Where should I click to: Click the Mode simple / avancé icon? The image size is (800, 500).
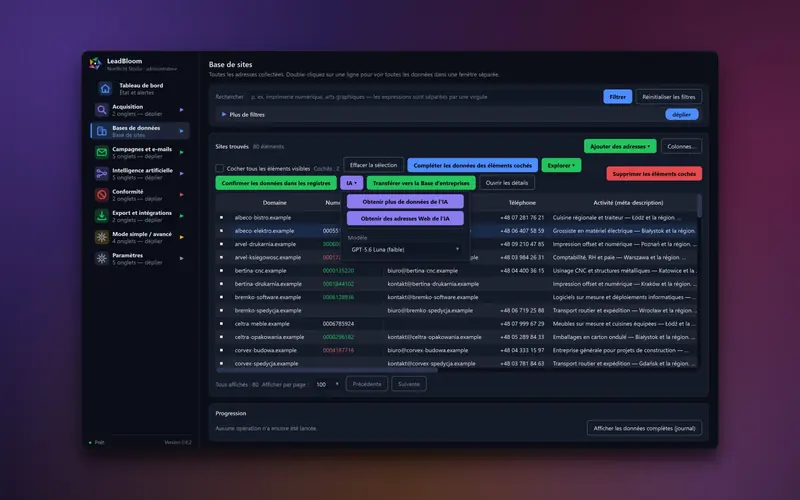tap(102, 237)
